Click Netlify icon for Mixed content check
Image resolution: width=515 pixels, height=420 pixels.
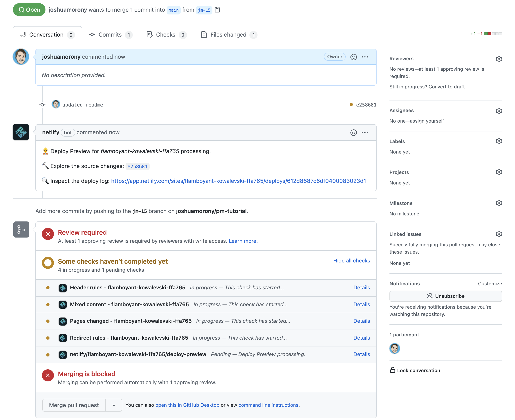pyautogui.click(x=63, y=305)
